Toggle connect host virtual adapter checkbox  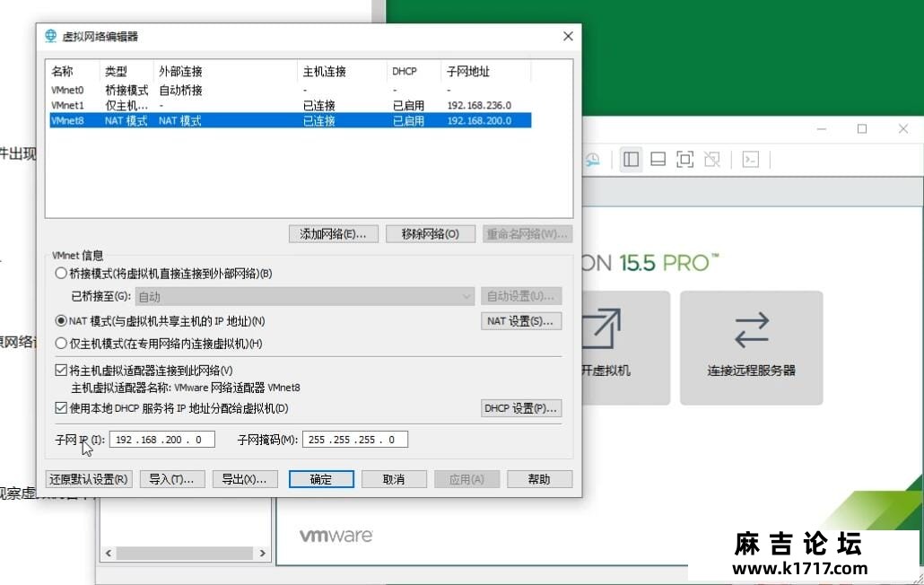coord(61,370)
